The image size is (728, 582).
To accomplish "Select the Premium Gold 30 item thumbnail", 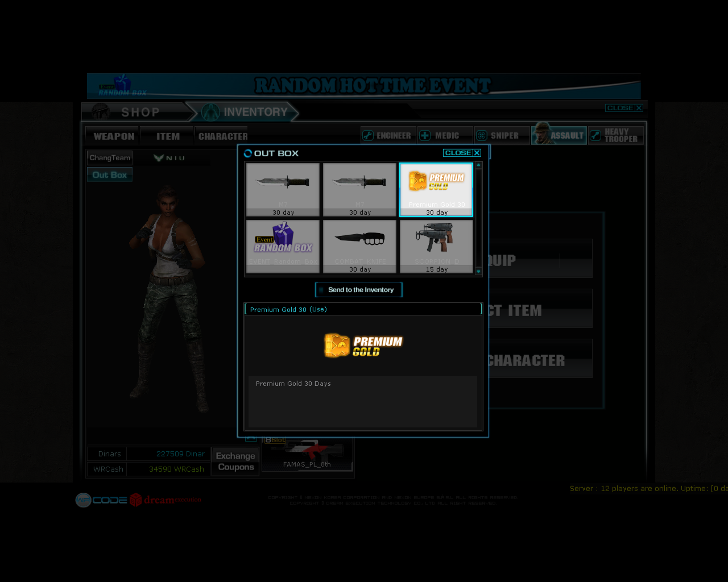I will [x=436, y=190].
